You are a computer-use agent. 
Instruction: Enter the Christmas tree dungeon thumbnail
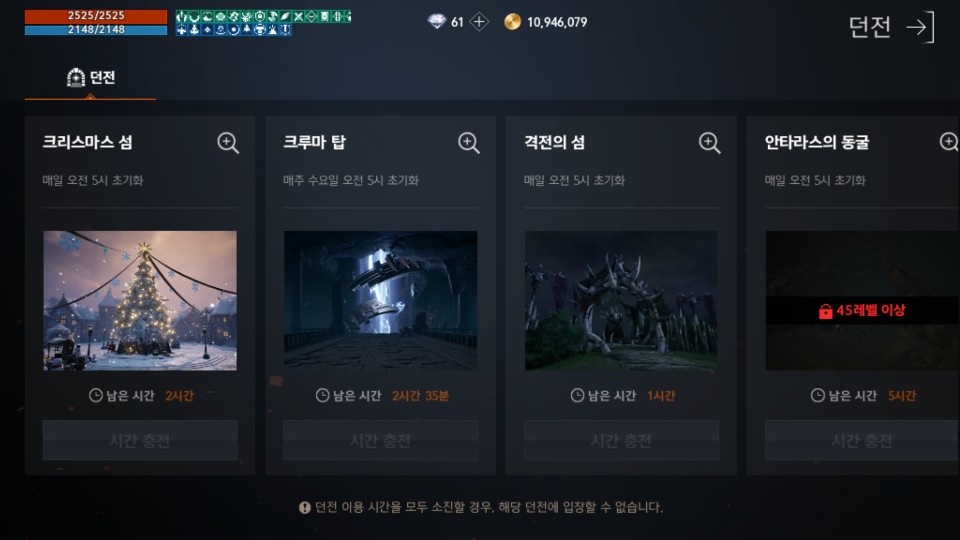click(x=140, y=301)
